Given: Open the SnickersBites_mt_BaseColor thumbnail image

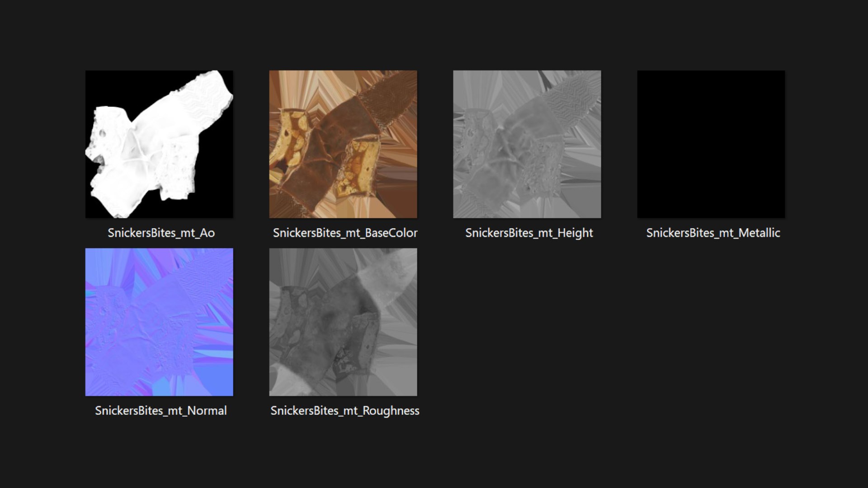Looking at the screenshot, I should click(x=343, y=144).
